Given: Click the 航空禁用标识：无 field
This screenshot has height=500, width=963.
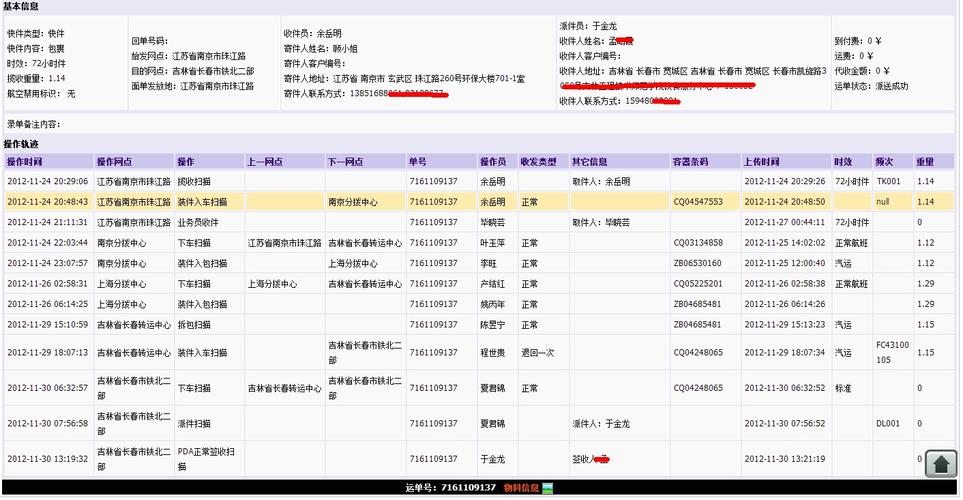Looking at the screenshot, I should pyautogui.click(x=41, y=93).
